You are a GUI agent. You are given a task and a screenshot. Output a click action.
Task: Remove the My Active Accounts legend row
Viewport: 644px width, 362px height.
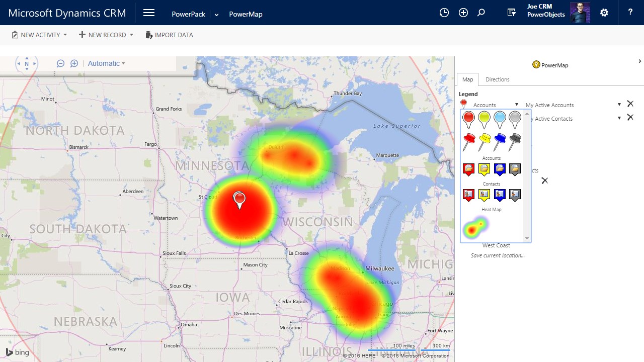630,104
